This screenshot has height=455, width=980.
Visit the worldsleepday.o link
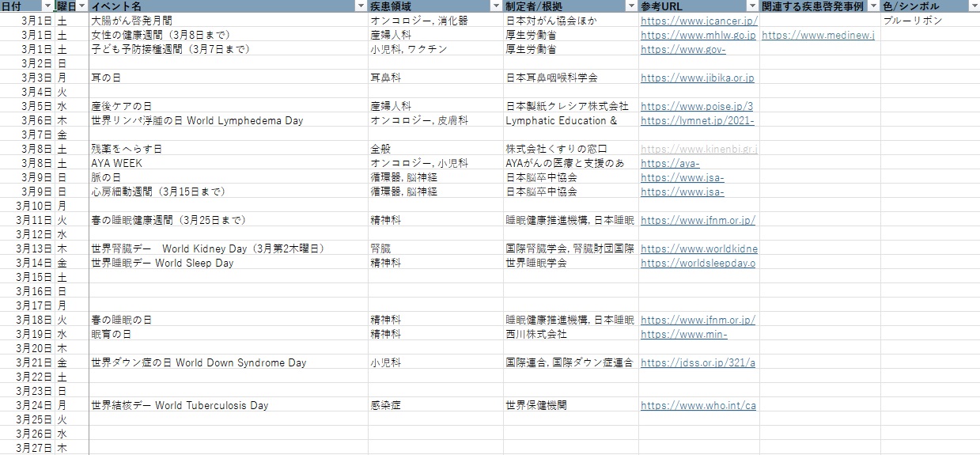[x=698, y=263]
